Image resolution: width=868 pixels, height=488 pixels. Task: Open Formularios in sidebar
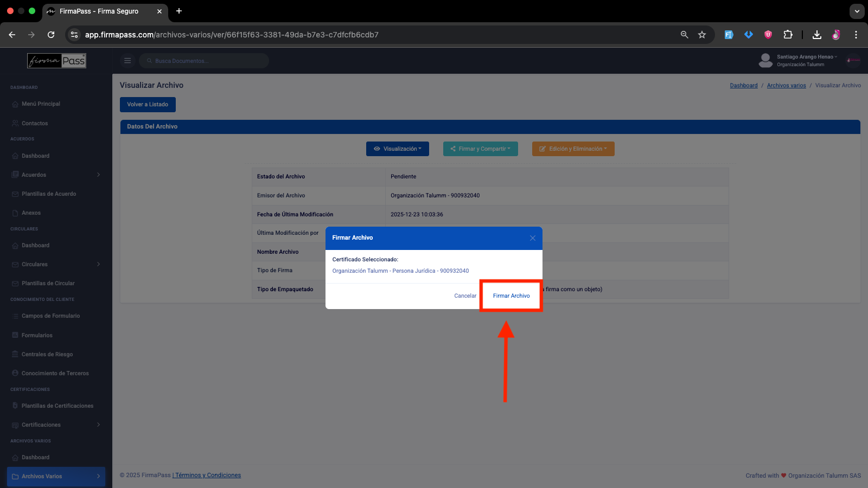pyautogui.click(x=37, y=335)
